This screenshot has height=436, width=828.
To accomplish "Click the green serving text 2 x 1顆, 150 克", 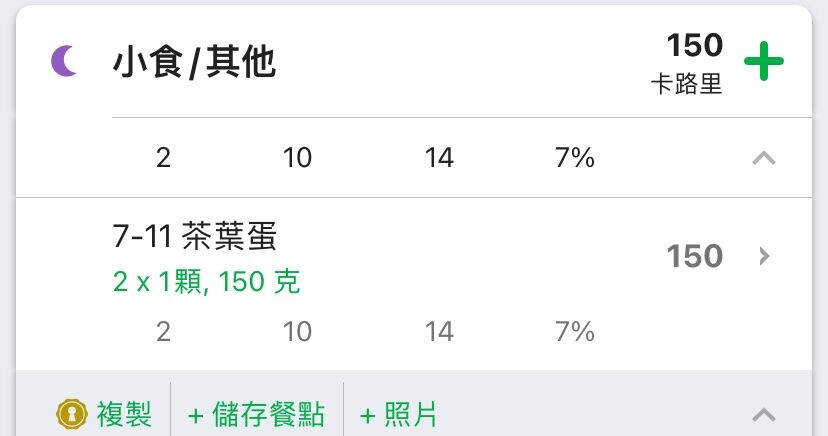I will [206, 281].
